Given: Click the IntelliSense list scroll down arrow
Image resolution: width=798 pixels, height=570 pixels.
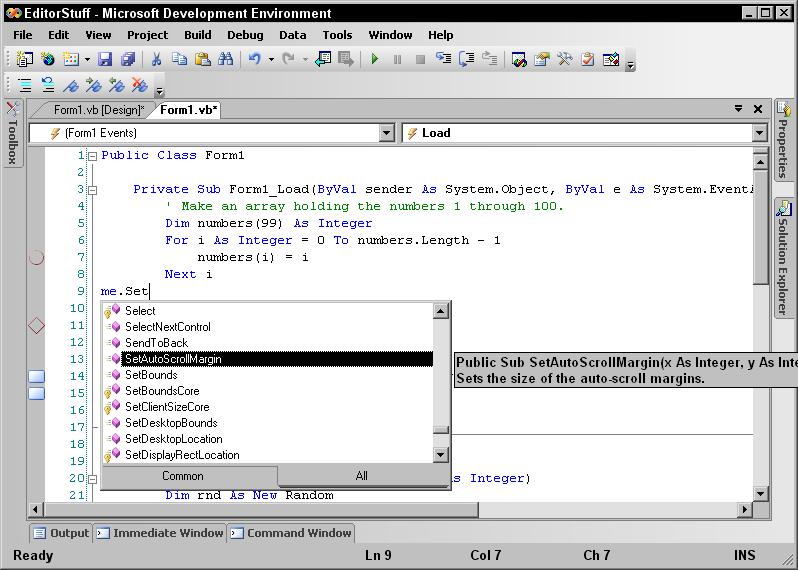Looking at the screenshot, I should (441, 454).
